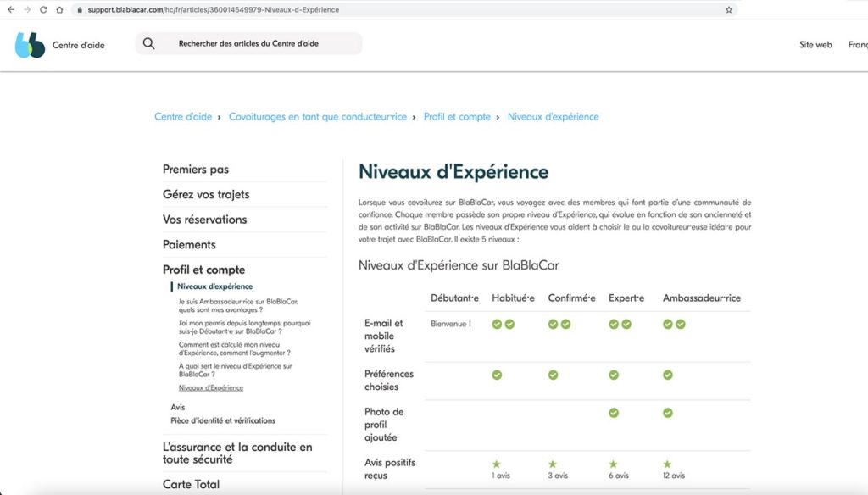Open Pièce d'identité et vérifications subsection
This screenshot has width=868, height=495.
(x=223, y=420)
